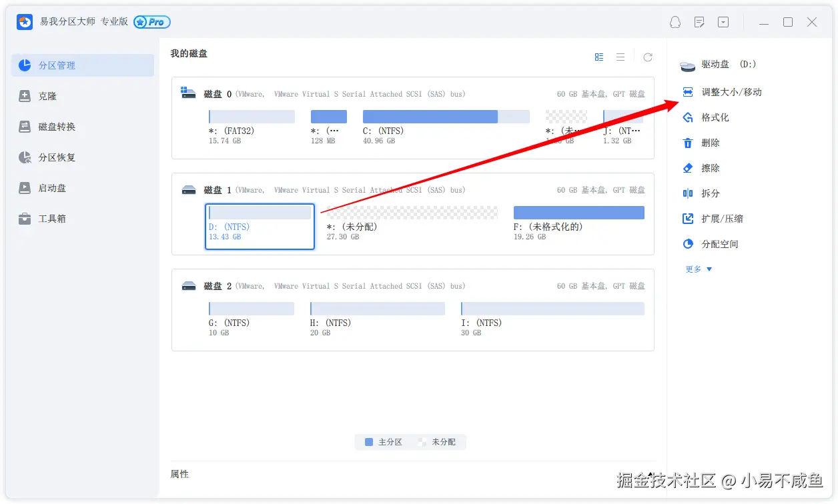Select the 27.30 GB unallocated space

click(412, 224)
